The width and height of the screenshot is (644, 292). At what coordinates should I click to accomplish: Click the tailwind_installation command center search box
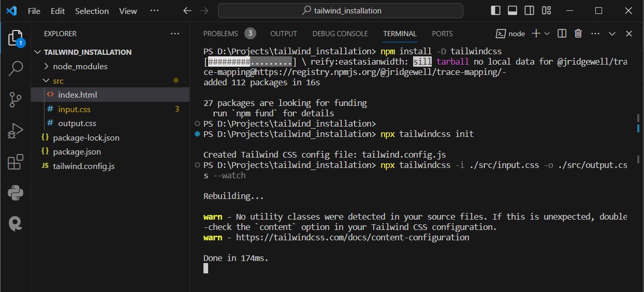[x=341, y=11]
